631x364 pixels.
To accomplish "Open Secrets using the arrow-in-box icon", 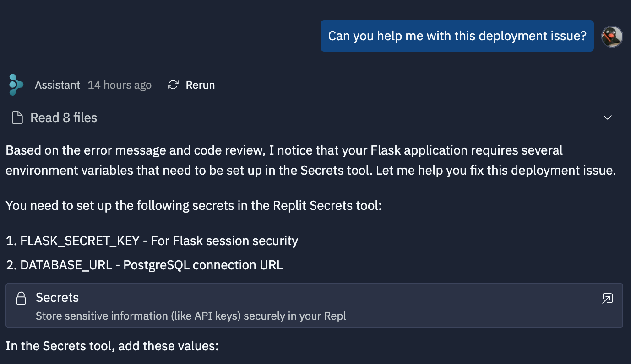I will click(607, 299).
